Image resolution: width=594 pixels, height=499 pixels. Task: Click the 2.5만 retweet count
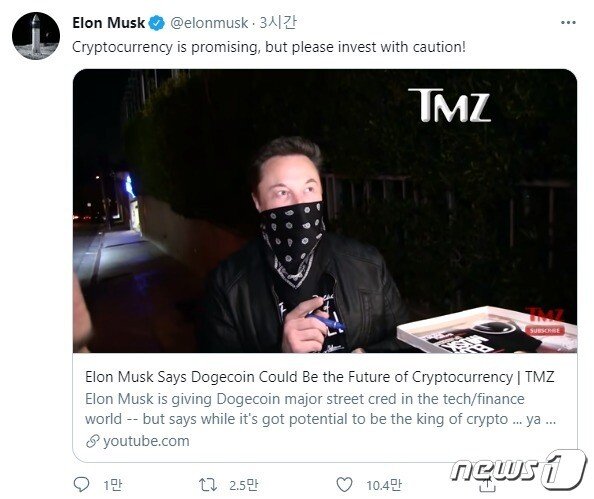pyautogui.click(x=244, y=485)
